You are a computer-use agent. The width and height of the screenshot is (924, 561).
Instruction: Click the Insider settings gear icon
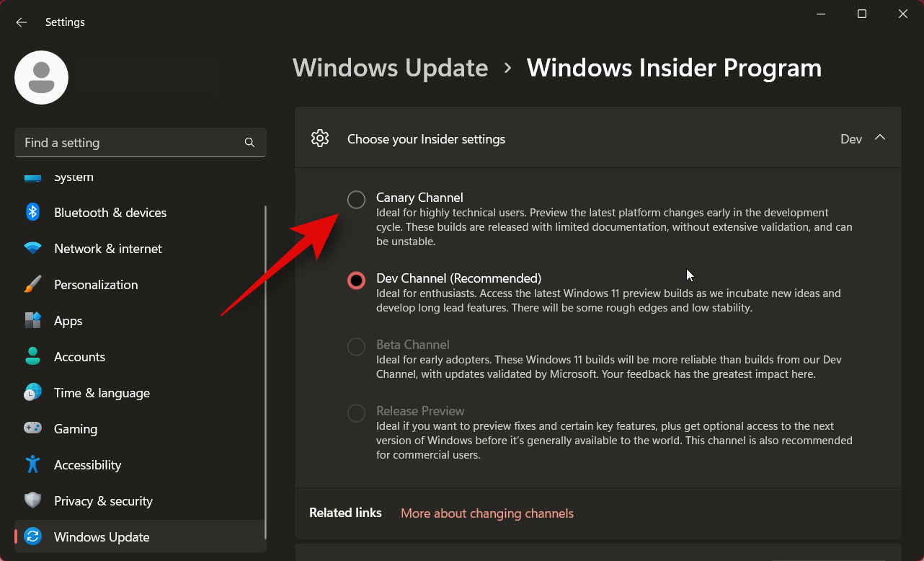pyautogui.click(x=320, y=138)
